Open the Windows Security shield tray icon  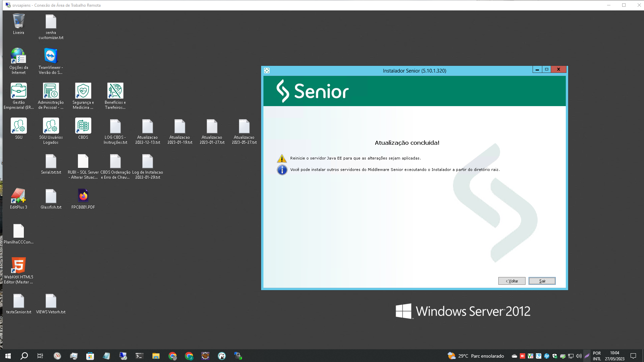coord(555,356)
